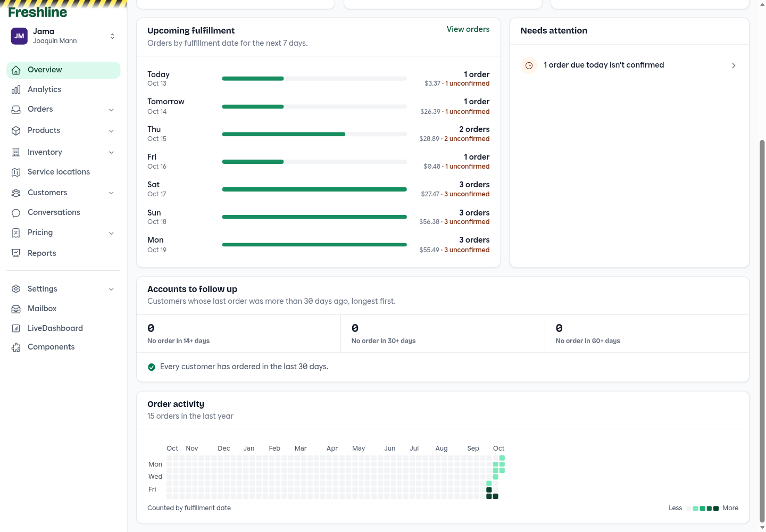Expand the Products submenu chevron
Screen dimensions: 766x532
click(x=111, y=131)
